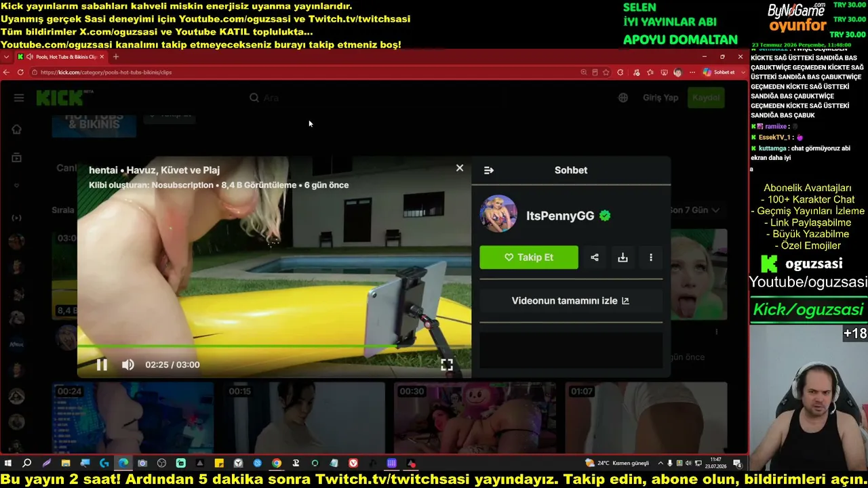868x488 pixels.
Task: Go back with the browser back arrow
Action: pos(7,72)
